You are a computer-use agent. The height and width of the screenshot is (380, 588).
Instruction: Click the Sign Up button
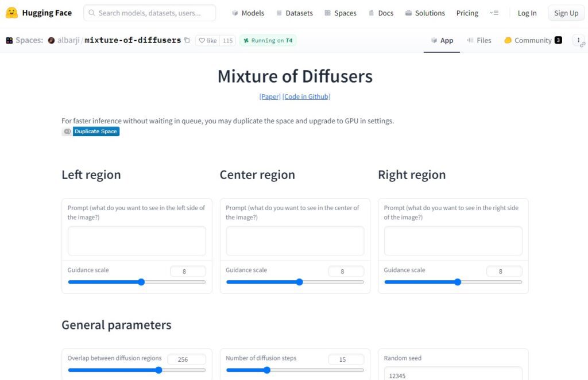coord(566,13)
